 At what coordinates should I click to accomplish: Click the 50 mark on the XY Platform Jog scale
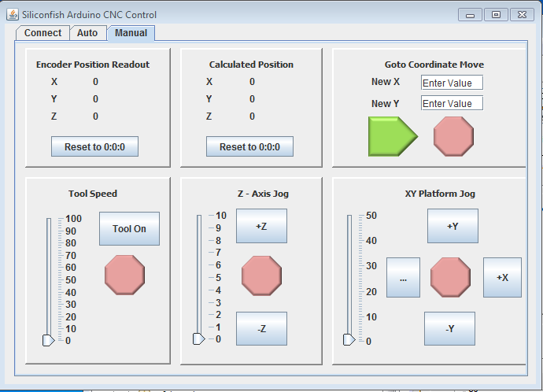pos(371,216)
